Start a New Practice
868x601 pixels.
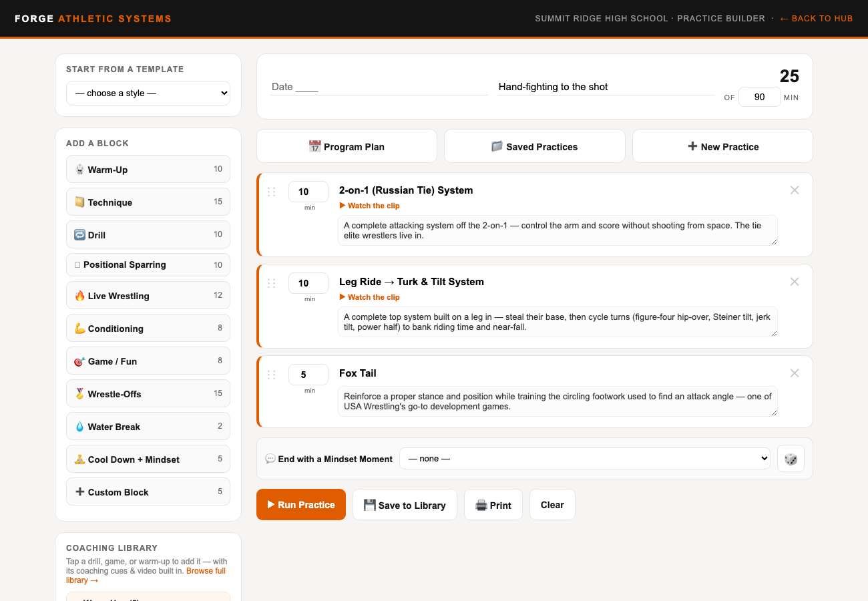tap(722, 146)
